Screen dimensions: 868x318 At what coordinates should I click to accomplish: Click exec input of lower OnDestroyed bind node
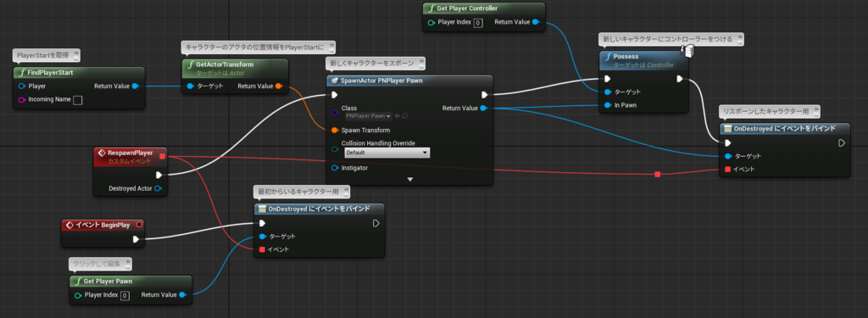tap(263, 223)
